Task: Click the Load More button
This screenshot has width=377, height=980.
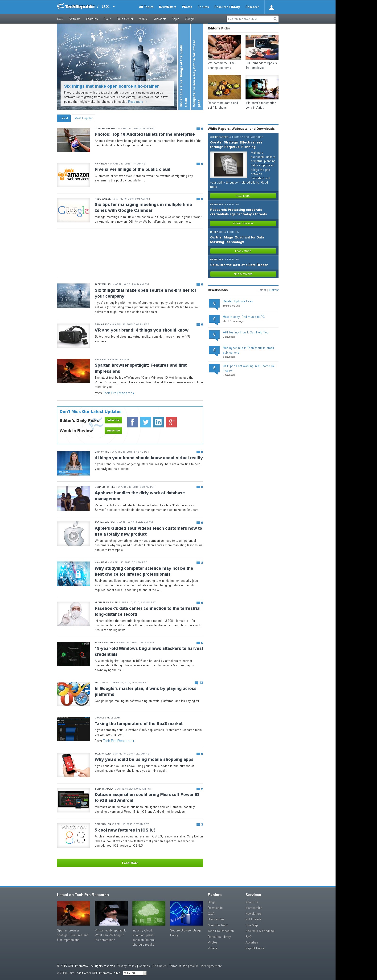Action: (x=130, y=863)
